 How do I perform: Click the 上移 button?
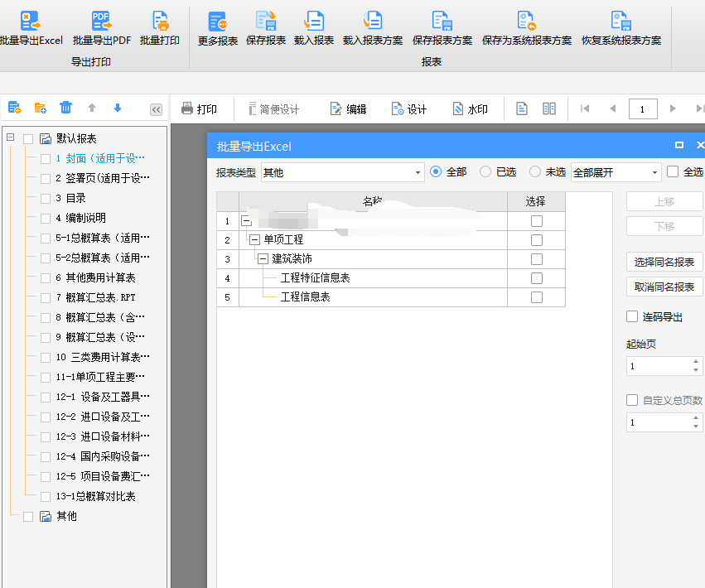tap(664, 202)
